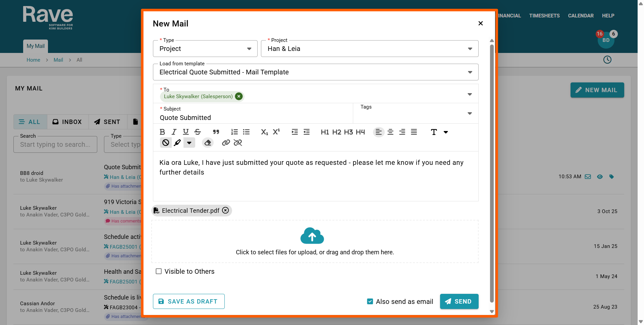
Task: Switch to the My Mail tab
Action: tap(36, 46)
